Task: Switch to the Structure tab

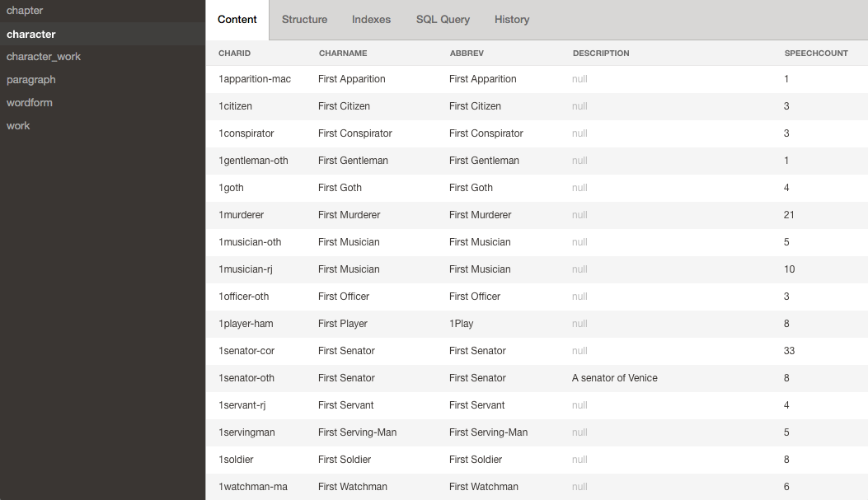Action: point(304,20)
